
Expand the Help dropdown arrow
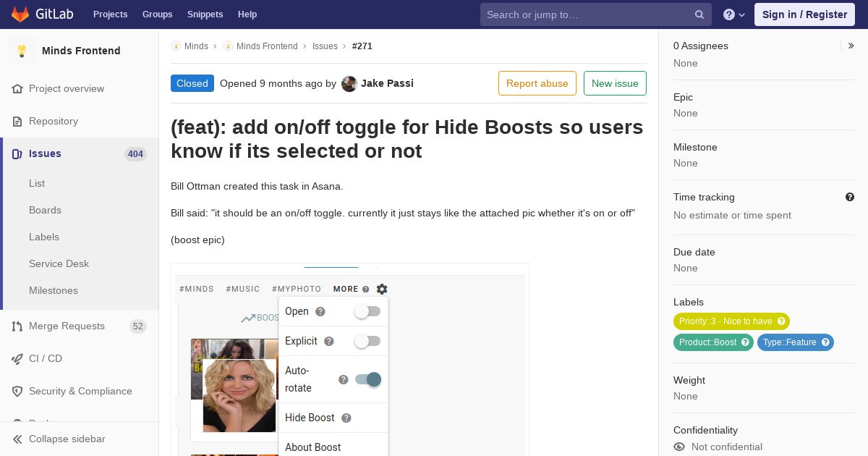coord(742,14)
